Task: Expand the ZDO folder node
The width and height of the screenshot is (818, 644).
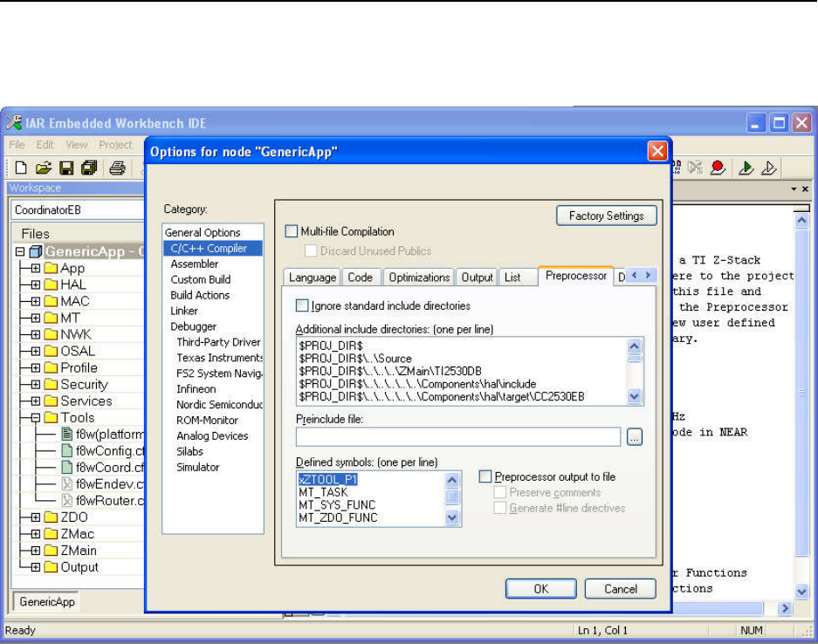Action: coord(36,517)
